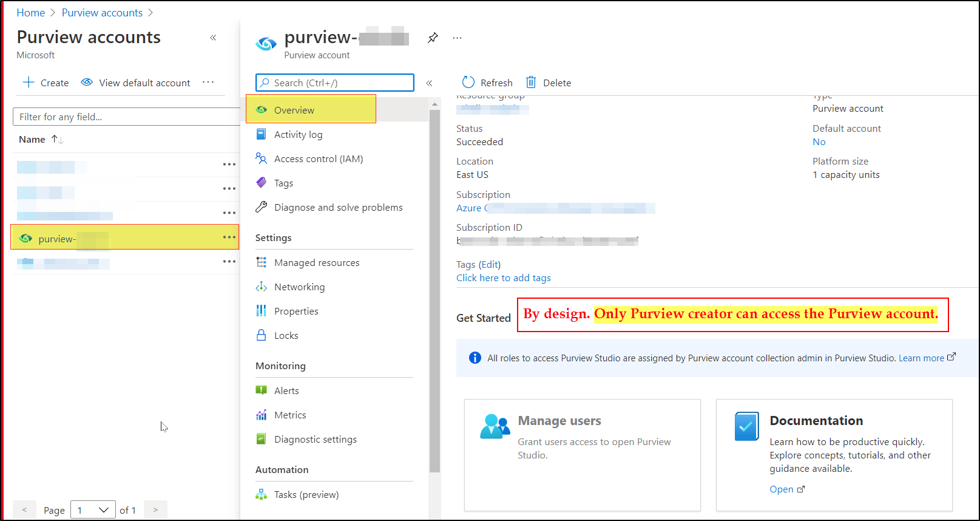Open Documentation external link icon

click(x=801, y=489)
